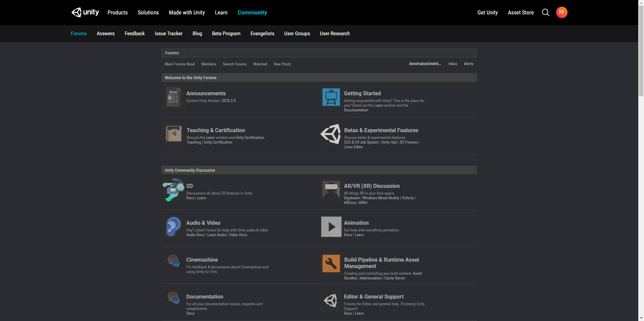Click the Animation play button icon

coord(331,227)
